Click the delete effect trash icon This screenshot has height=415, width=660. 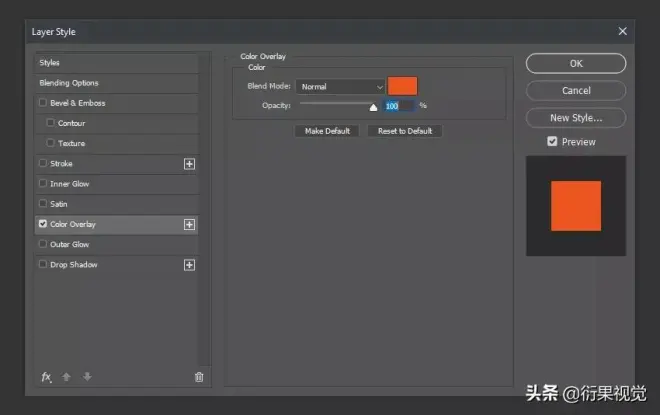click(x=199, y=377)
